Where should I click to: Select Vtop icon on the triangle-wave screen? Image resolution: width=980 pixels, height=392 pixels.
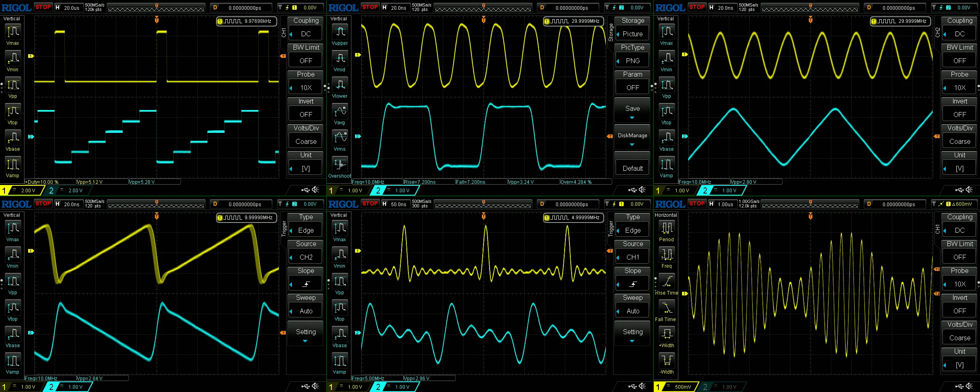click(667, 111)
